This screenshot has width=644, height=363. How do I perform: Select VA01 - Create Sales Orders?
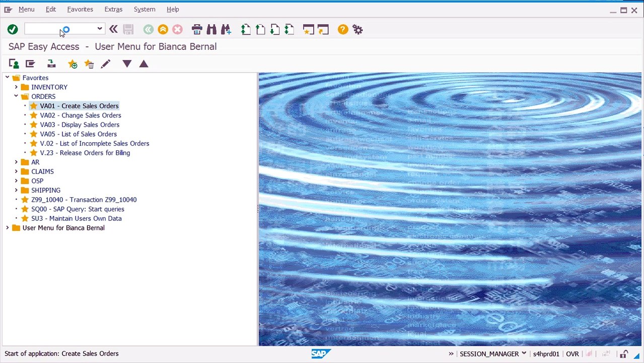(x=79, y=106)
